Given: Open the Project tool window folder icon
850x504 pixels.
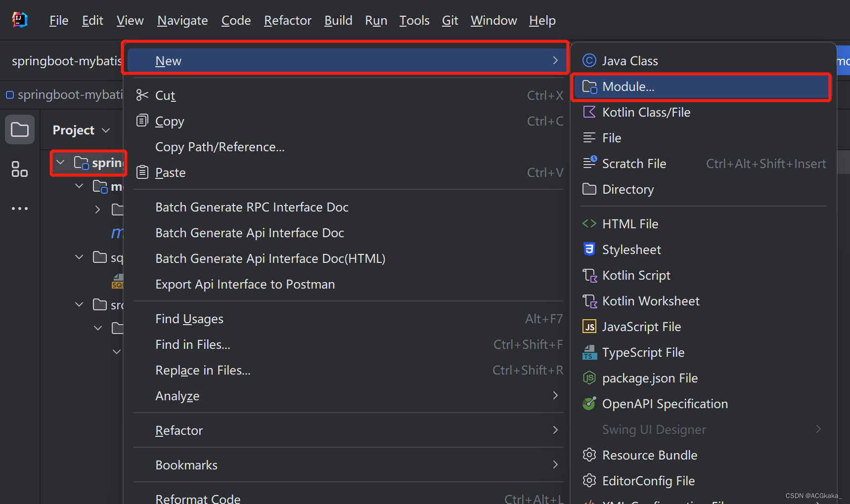Looking at the screenshot, I should [20, 130].
